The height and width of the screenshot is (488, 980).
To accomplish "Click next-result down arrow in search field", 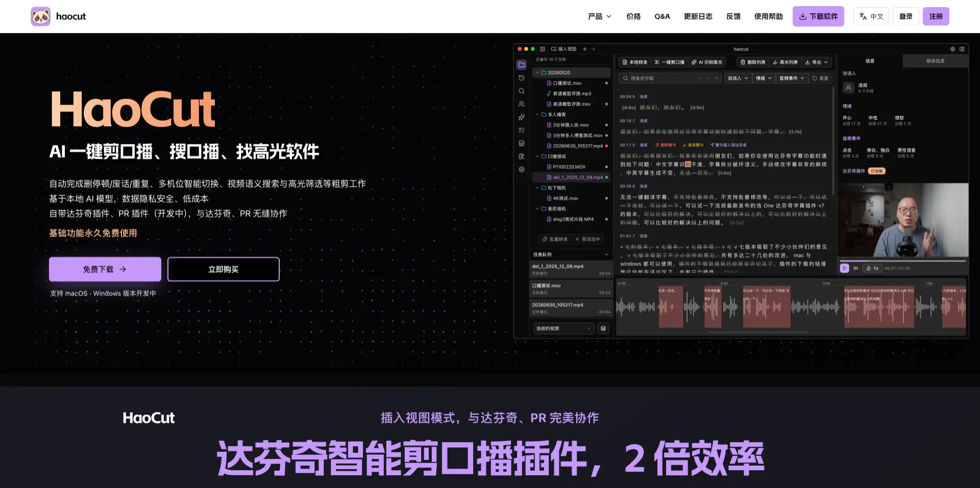I will (708, 78).
